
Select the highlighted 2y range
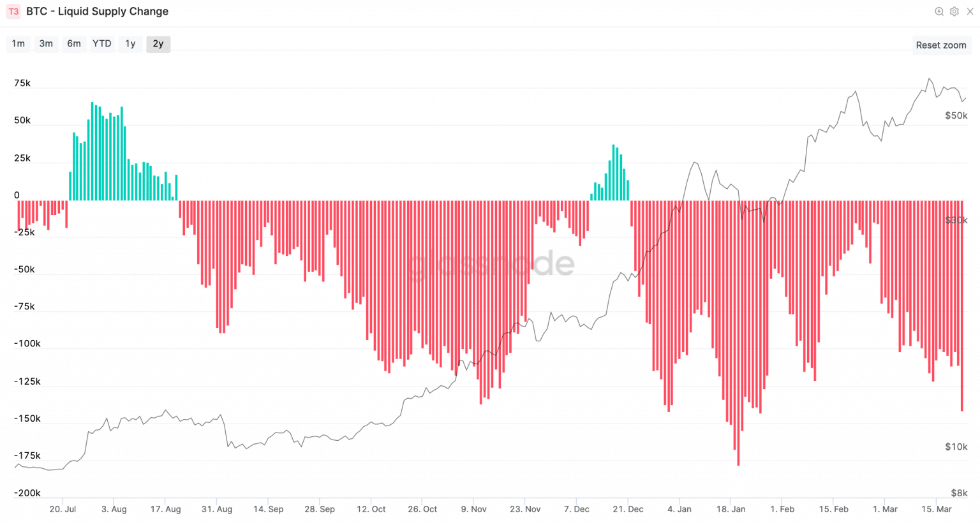158,43
